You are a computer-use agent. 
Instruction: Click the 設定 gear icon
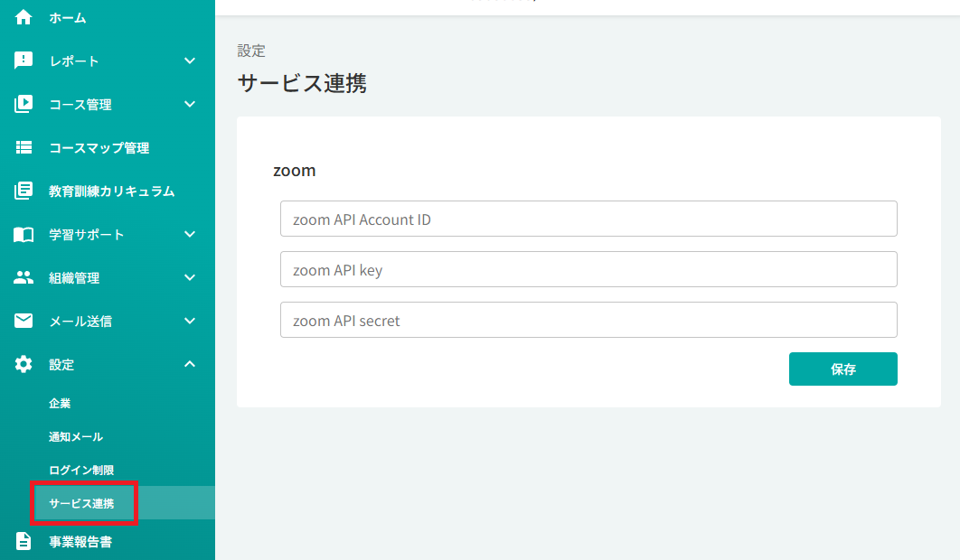point(24,364)
